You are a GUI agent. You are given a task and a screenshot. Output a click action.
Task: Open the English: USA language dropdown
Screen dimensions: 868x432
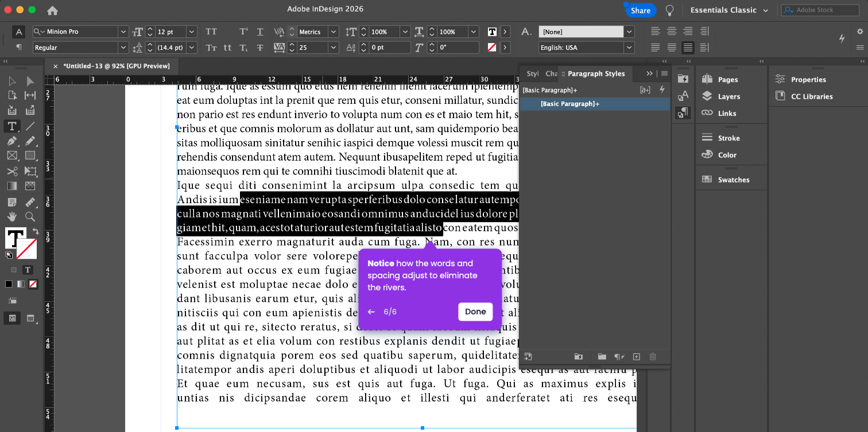point(629,48)
